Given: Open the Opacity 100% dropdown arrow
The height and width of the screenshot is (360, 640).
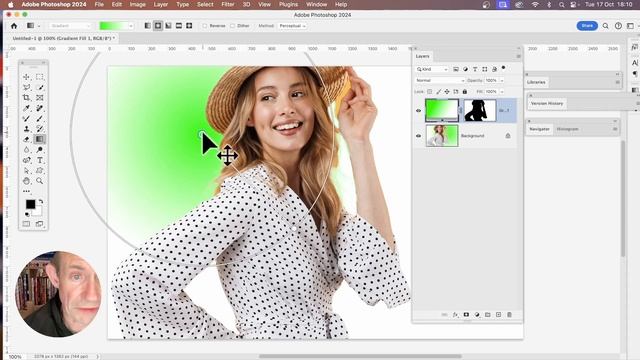Looking at the screenshot, I should (502, 80).
